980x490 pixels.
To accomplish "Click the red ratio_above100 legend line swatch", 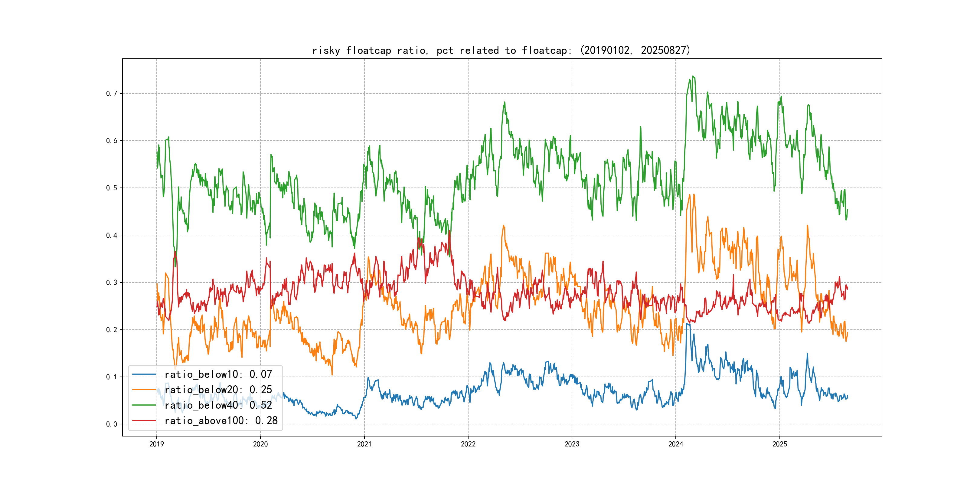I will [x=144, y=420].
